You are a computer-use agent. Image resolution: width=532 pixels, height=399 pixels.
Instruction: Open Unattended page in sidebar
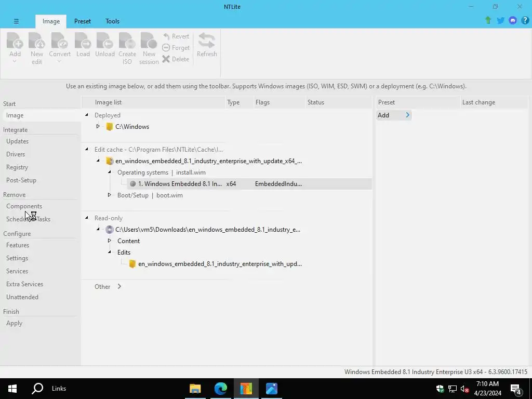(x=22, y=297)
